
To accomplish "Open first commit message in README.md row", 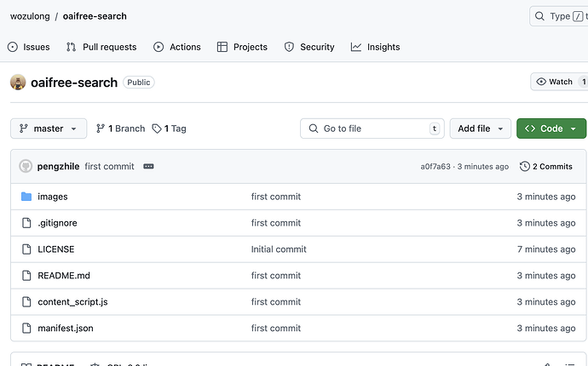I will [x=276, y=275].
